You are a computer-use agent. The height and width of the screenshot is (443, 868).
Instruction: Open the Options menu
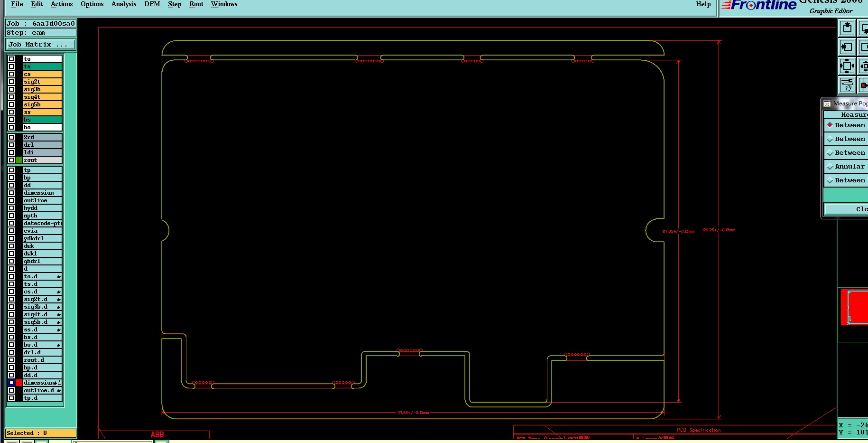92,4
